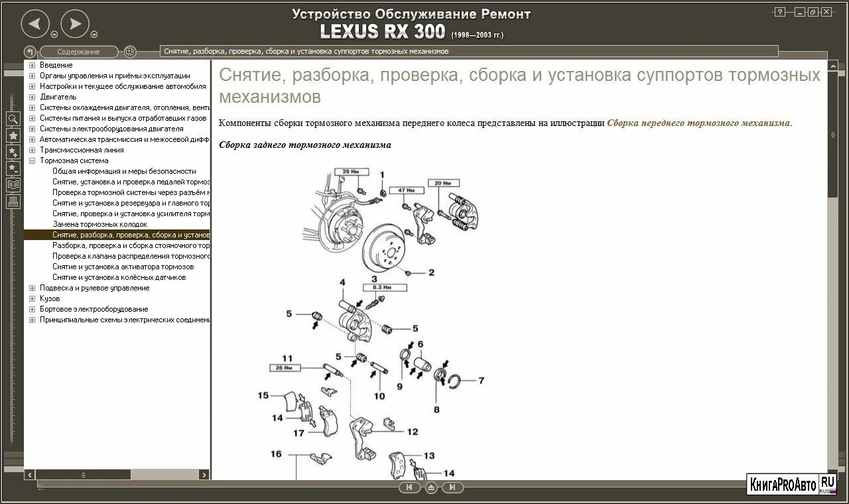The height and width of the screenshot is (504, 849).
Task: Print the current page icon
Action: 13,202
